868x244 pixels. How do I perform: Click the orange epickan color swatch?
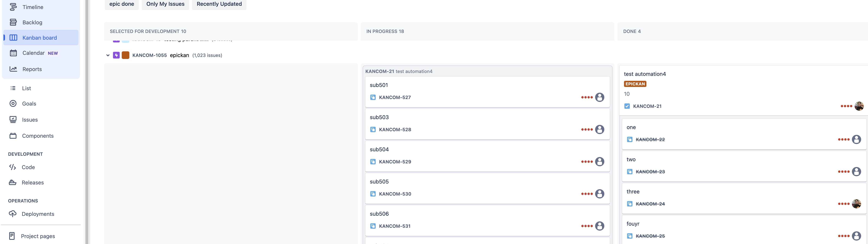tap(125, 55)
